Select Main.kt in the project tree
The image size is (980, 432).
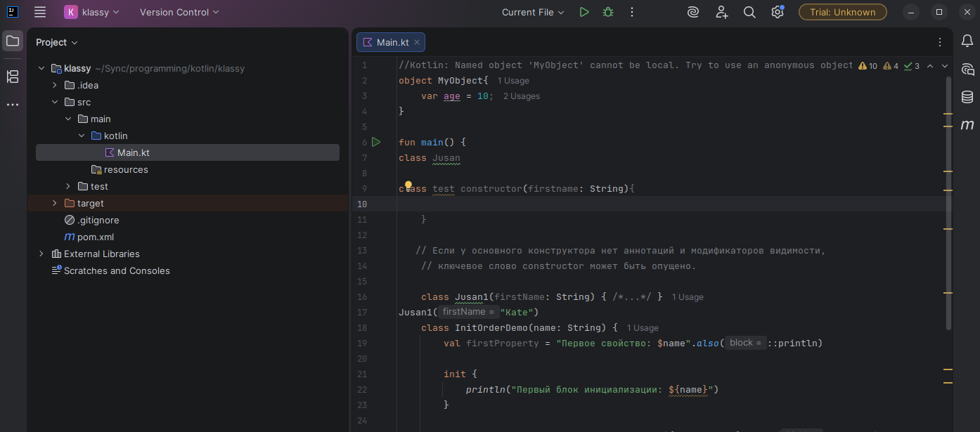[188, 152]
